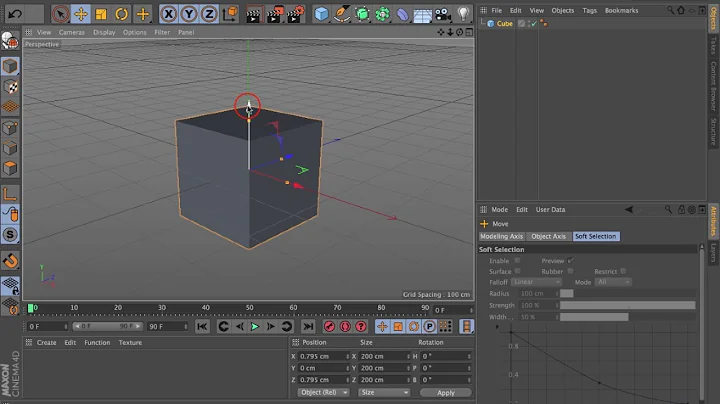Activate the Move tool in top toolbar
Viewport: 720px width, 404px height.
(81, 14)
